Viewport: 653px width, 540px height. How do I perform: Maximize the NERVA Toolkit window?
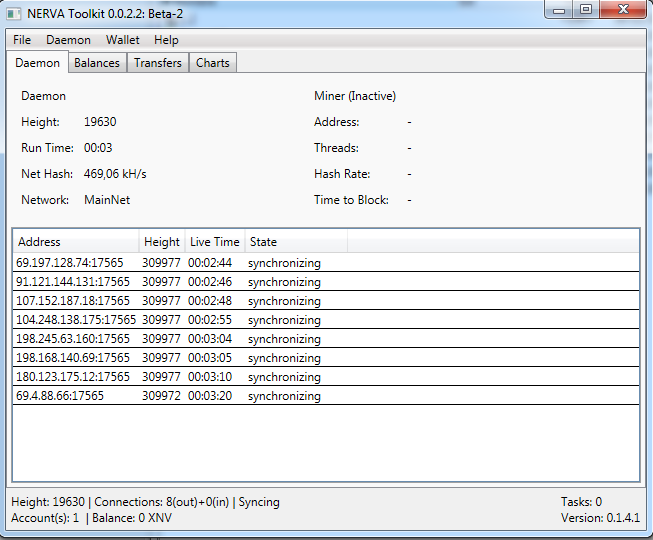pyautogui.click(x=586, y=9)
